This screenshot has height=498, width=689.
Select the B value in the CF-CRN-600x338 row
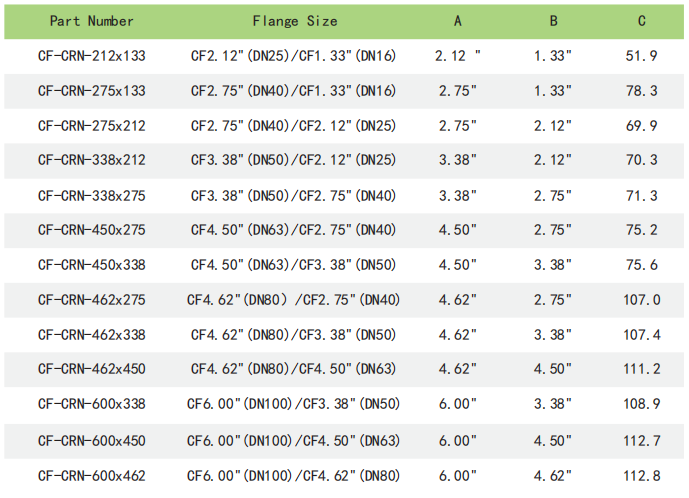(x=552, y=404)
